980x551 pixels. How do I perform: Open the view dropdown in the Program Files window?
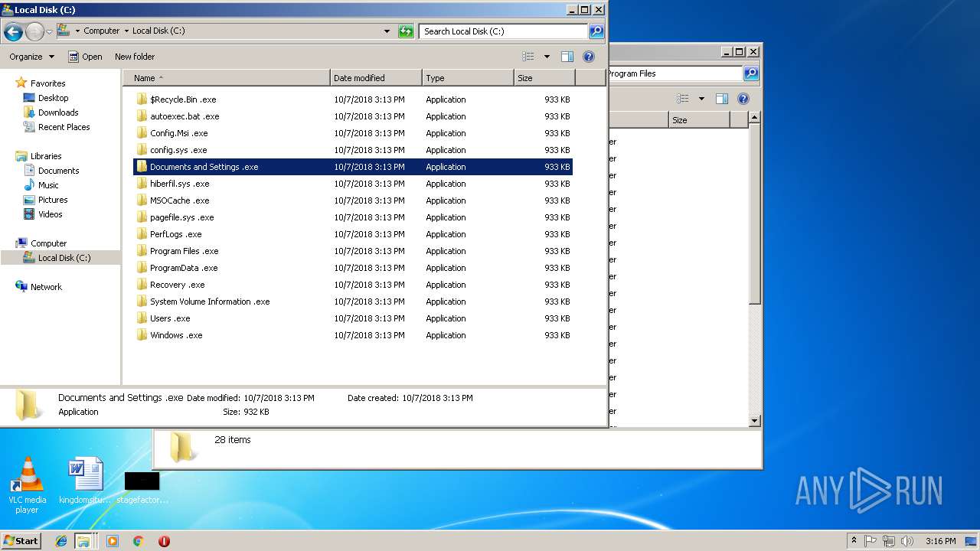click(x=701, y=99)
